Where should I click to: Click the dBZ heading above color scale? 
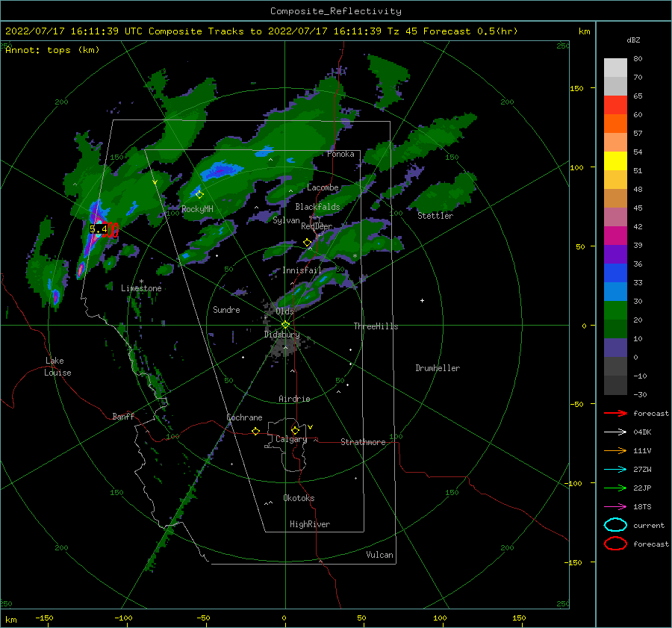[633, 40]
